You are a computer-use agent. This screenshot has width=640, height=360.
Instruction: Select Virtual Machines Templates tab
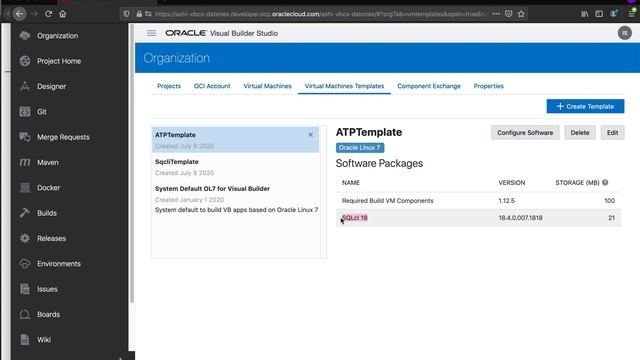click(344, 86)
